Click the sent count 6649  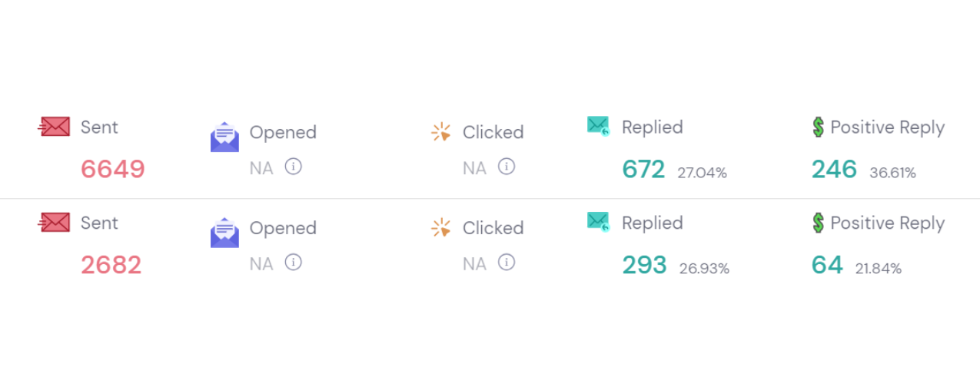click(113, 169)
